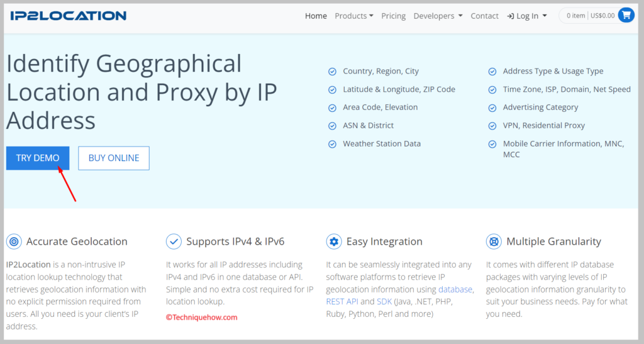Open the shopping cart icon

click(626, 16)
